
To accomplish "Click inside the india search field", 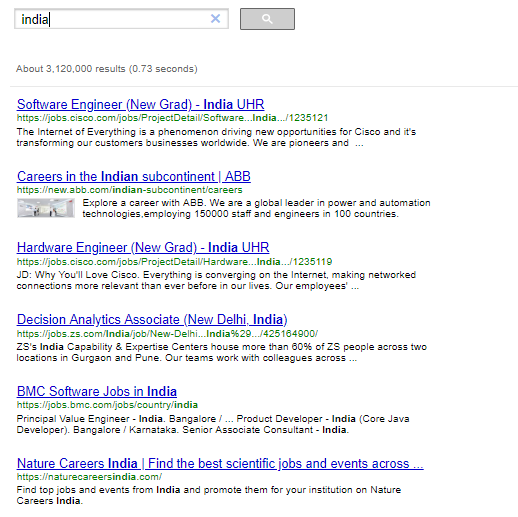I will coord(113,19).
